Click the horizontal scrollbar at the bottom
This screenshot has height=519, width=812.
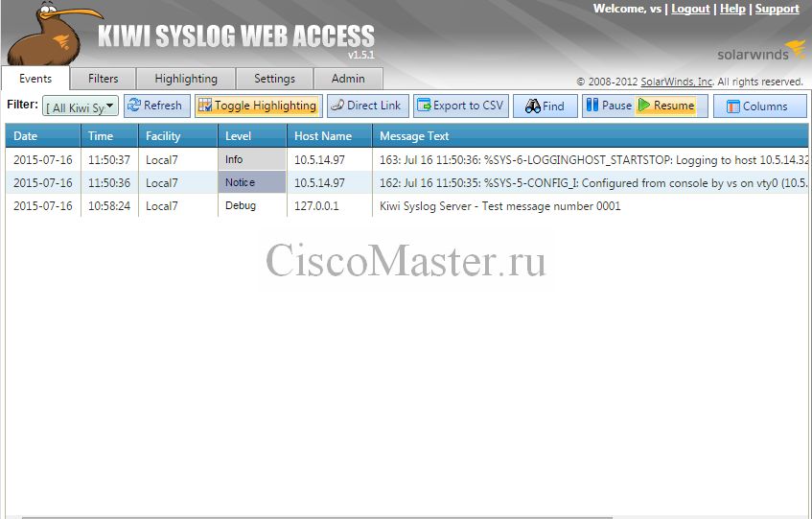coord(317,517)
